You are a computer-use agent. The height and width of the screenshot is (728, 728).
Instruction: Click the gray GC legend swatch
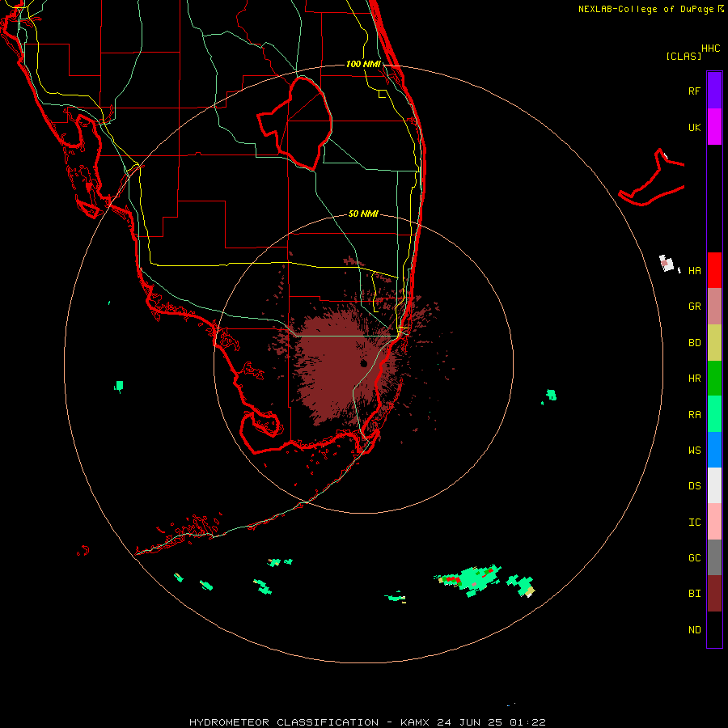point(714,557)
